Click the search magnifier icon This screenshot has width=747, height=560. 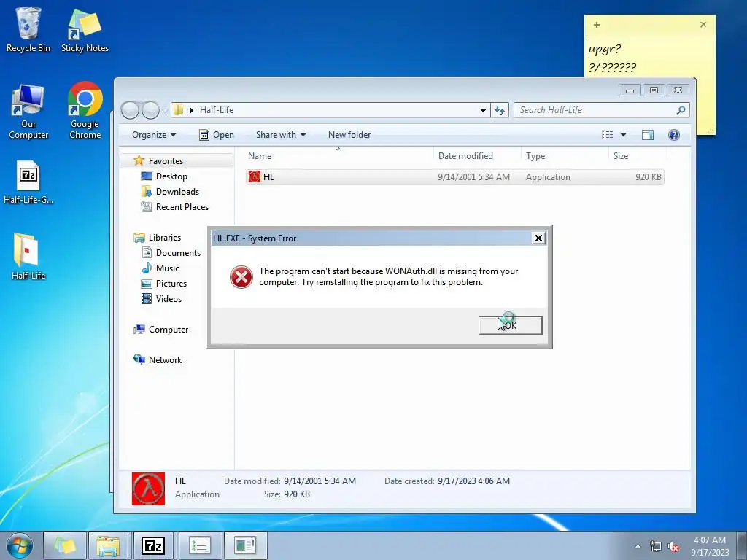click(681, 110)
